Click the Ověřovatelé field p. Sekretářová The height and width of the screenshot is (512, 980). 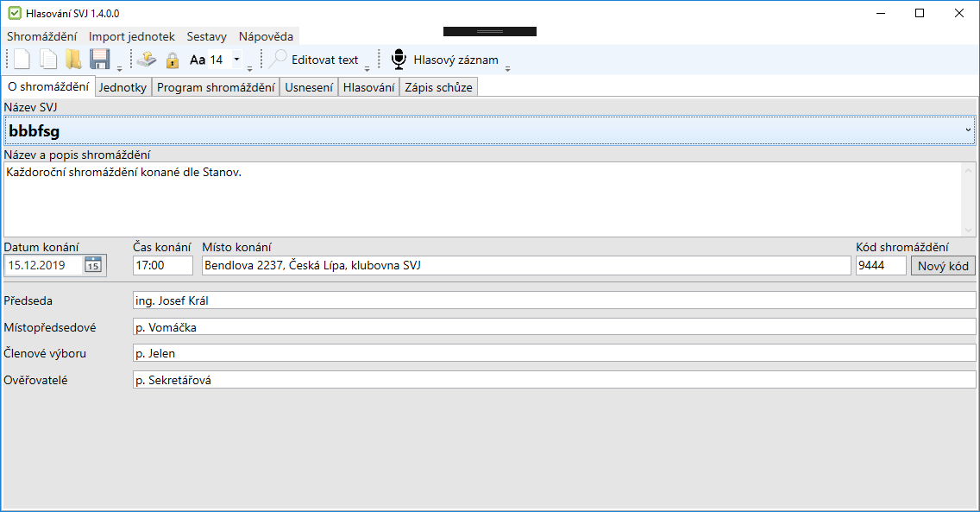coord(555,380)
